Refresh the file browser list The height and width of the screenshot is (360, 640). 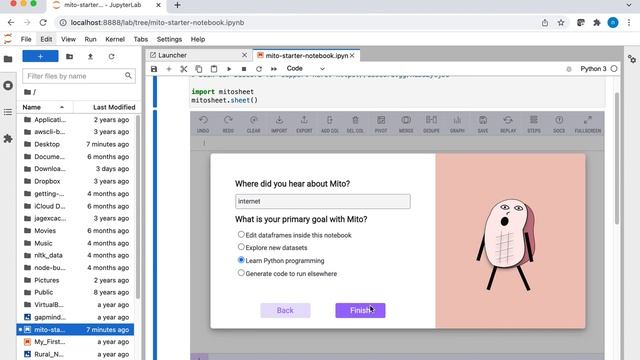pyautogui.click(x=111, y=56)
